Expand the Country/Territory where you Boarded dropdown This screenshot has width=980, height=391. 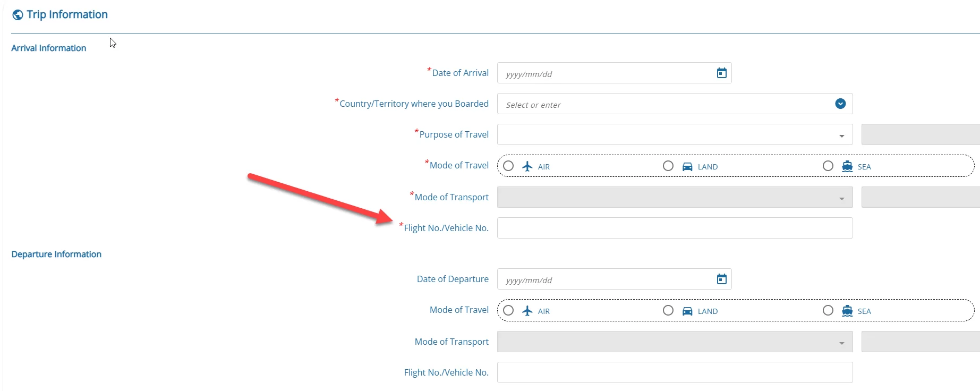click(840, 104)
